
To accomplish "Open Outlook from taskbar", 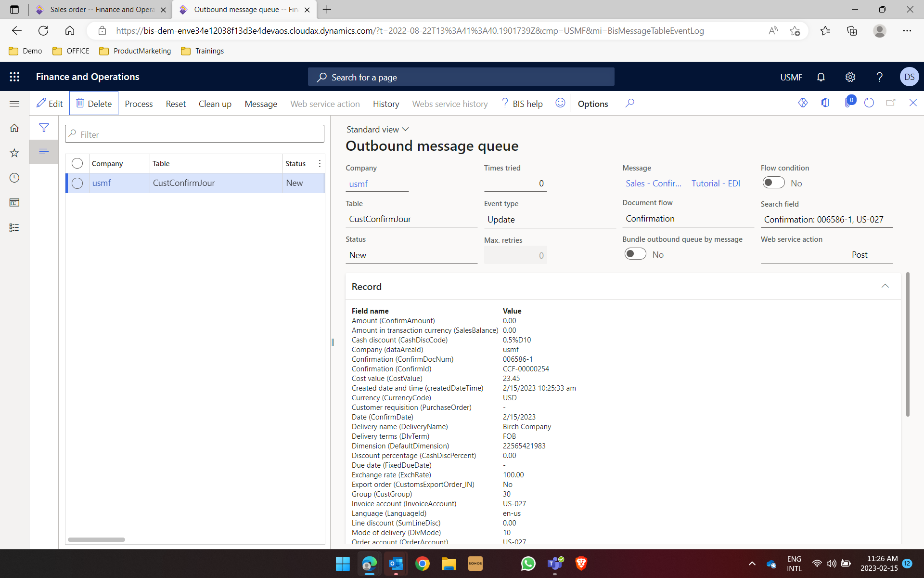I will pos(396,564).
